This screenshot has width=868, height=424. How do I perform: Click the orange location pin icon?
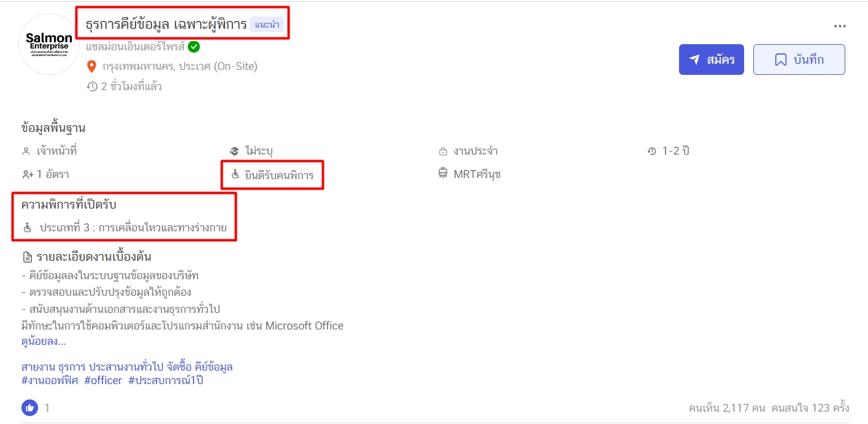92,66
